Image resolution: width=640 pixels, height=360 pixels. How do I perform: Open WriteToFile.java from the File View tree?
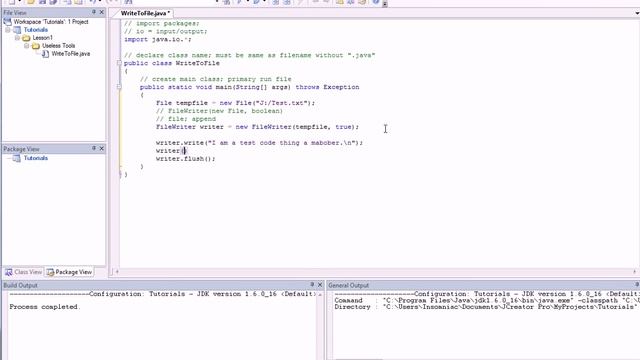pyautogui.click(x=71, y=53)
